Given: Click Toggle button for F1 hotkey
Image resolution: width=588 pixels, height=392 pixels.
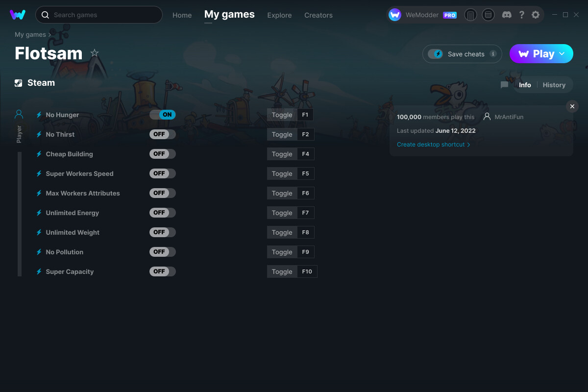Looking at the screenshot, I should click(282, 115).
